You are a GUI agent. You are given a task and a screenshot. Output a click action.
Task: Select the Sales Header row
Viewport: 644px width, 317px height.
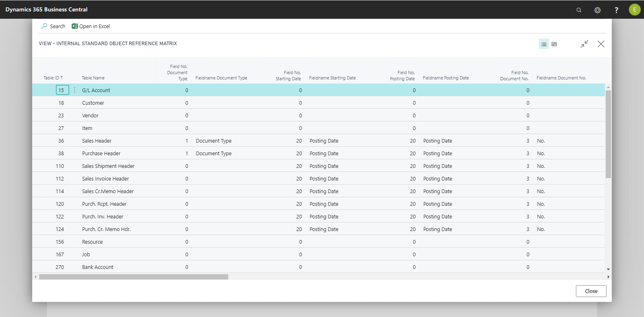click(x=97, y=141)
